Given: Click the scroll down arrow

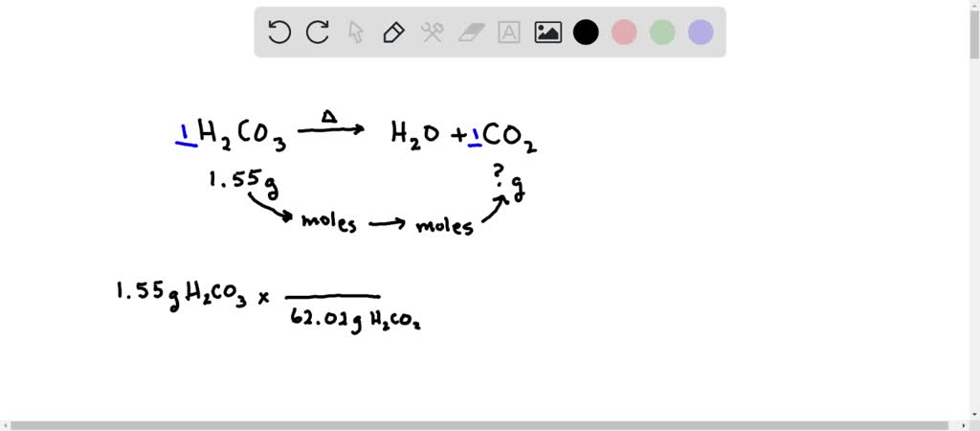Looking at the screenshot, I should click(974, 415).
